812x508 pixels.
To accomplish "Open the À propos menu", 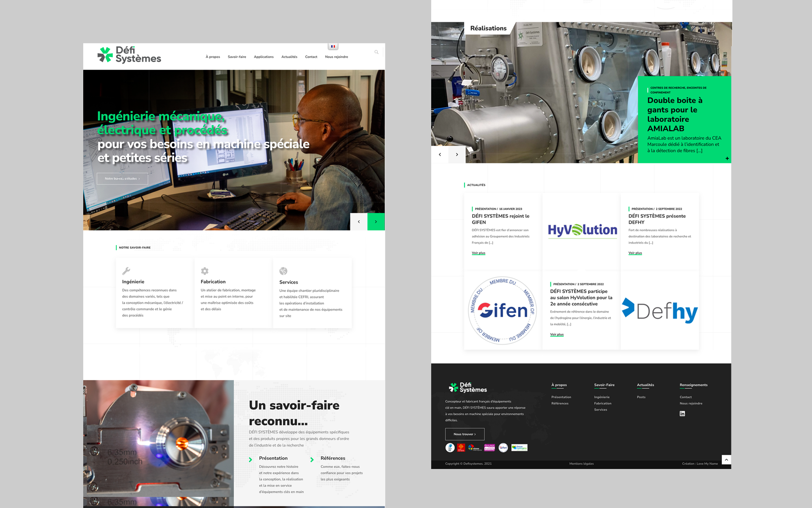I will coord(213,57).
